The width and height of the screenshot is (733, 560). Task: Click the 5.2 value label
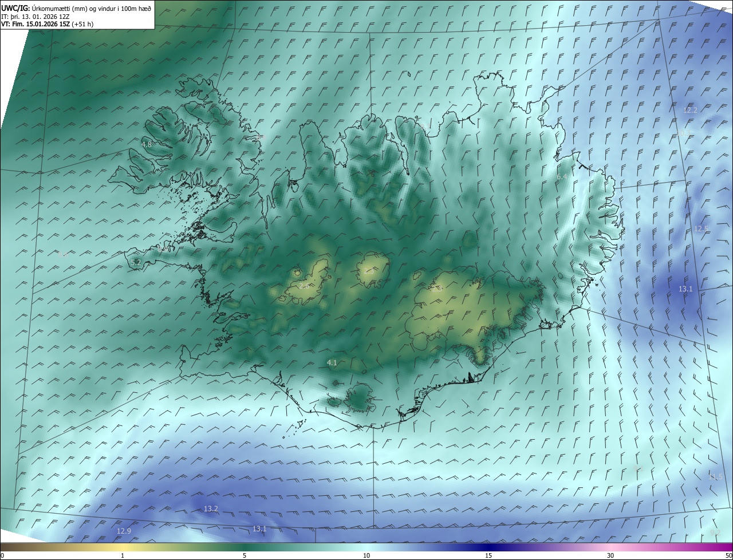click(x=136, y=263)
